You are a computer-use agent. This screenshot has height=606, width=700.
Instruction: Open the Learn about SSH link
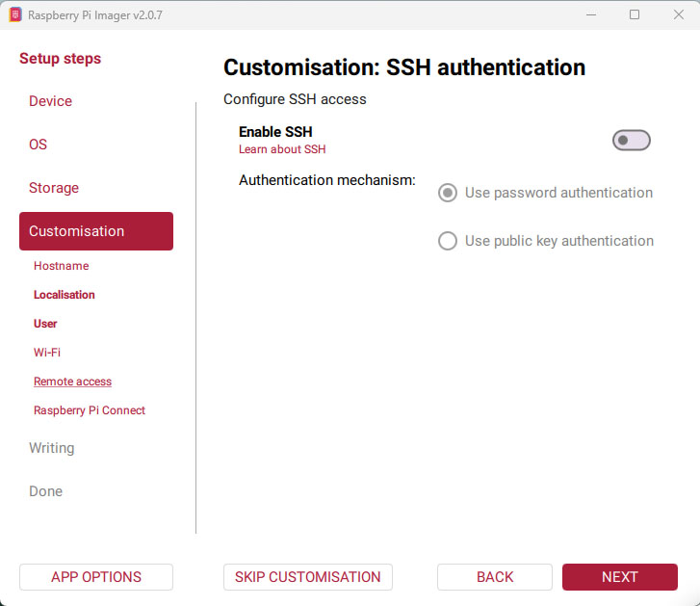[282, 149]
